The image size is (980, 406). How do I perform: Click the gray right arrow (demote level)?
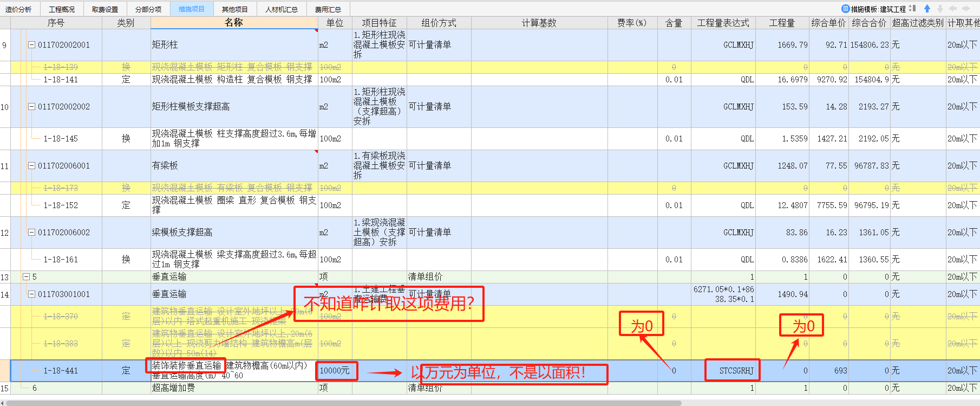(x=966, y=9)
